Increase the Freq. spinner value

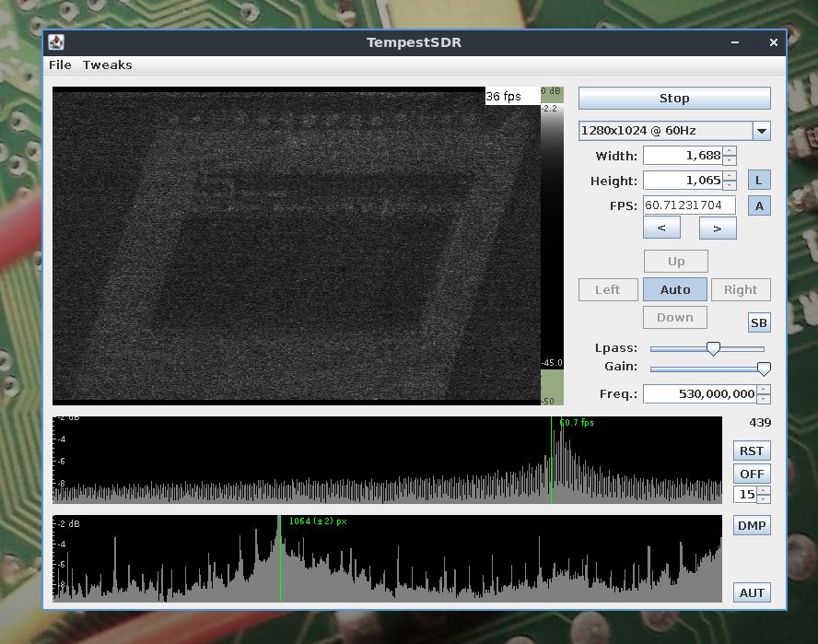coord(765,390)
